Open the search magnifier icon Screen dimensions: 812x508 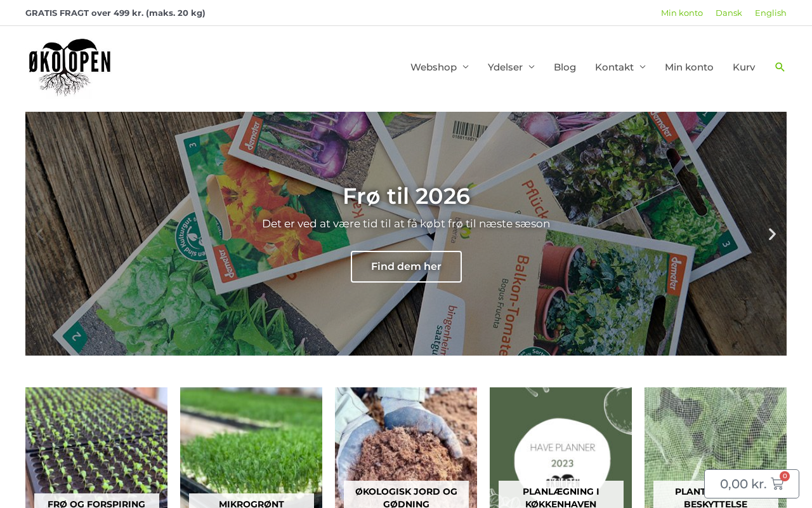(x=780, y=67)
